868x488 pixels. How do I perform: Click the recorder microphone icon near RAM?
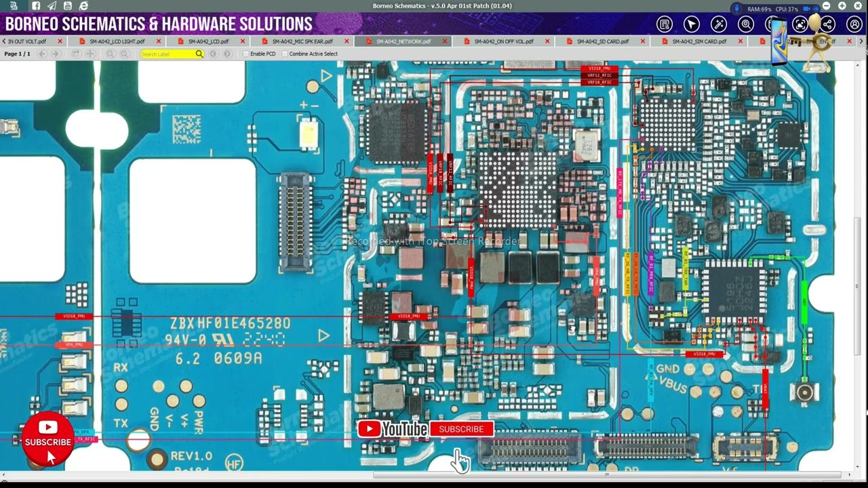pyautogui.click(x=737, y=8)
